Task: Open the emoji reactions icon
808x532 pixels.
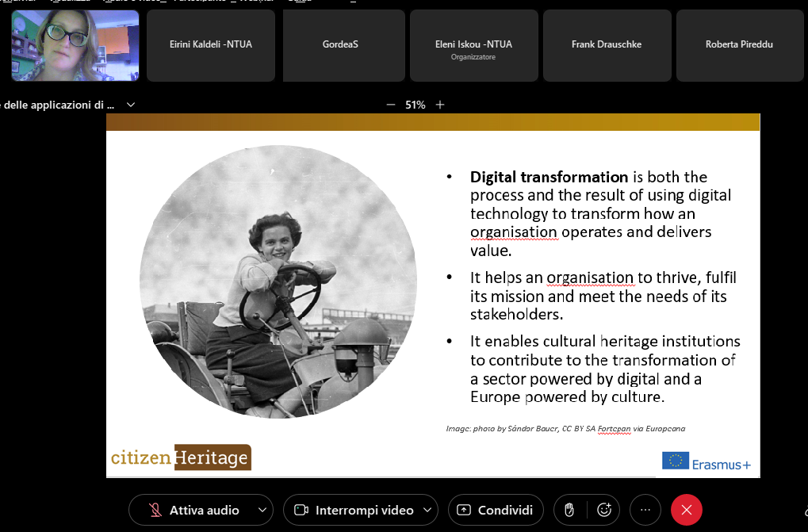Action: click(603, 510)
